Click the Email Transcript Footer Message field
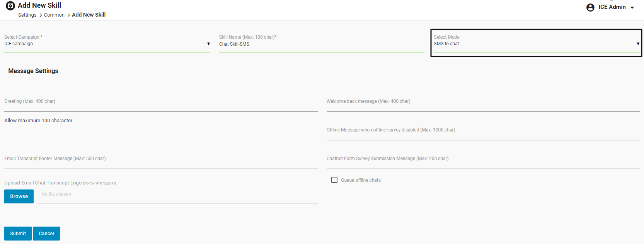The image size is (644, 244). click(x=161, y=163)
